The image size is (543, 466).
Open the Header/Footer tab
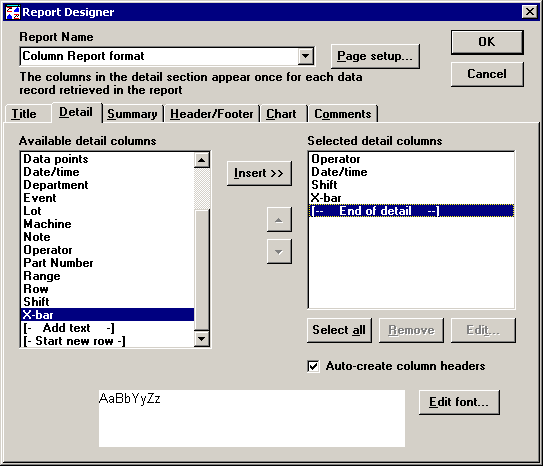(212, 114)
